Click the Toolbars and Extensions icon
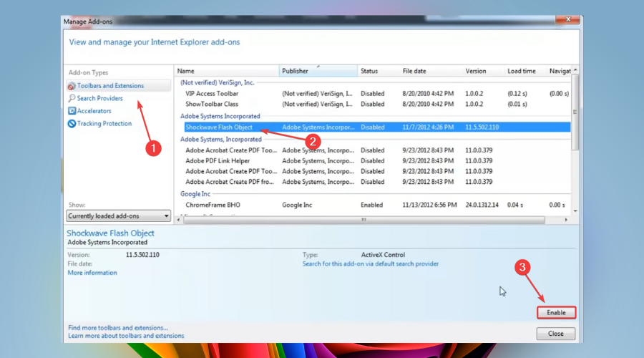This screenshot has height=358, width=644. [x=72, y=86]
